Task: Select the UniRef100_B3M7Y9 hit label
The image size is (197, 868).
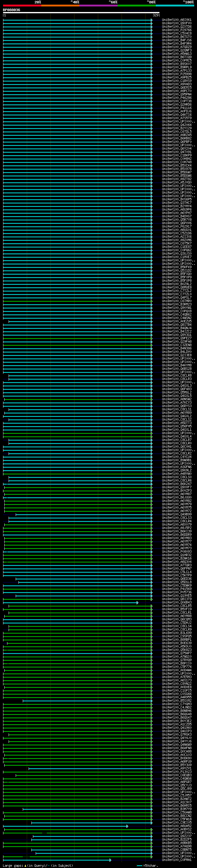Action: coord(176,809)
